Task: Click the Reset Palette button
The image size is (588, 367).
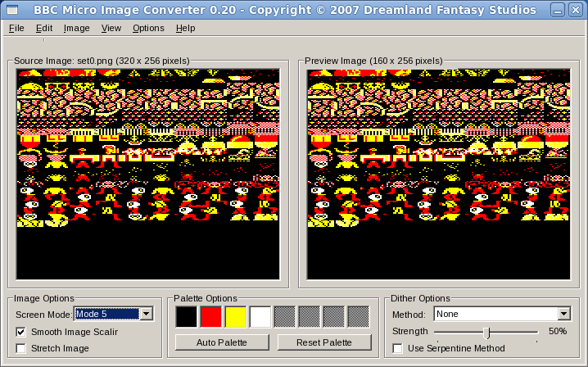Action: (324, 342)
